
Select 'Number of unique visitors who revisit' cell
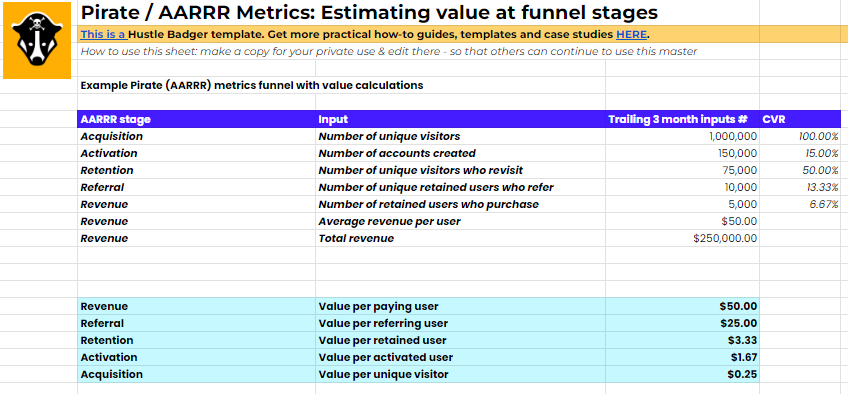pos(461,170)
